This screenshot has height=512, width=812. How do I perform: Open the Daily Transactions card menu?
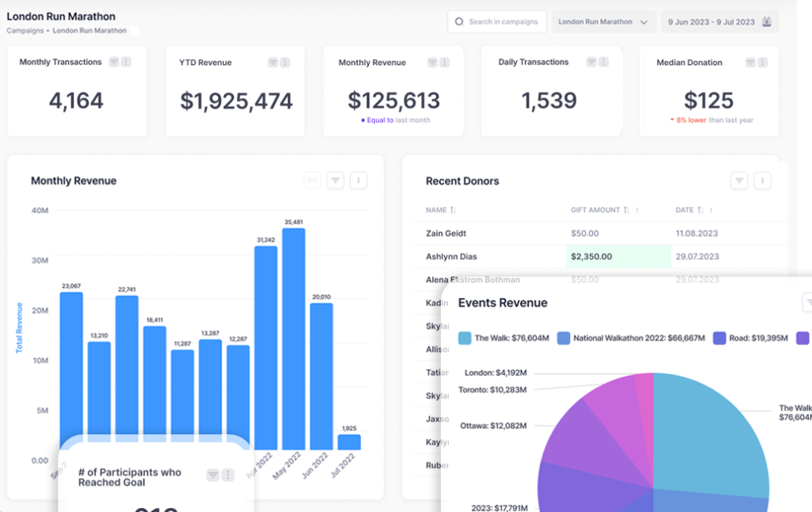click(603, 61)
